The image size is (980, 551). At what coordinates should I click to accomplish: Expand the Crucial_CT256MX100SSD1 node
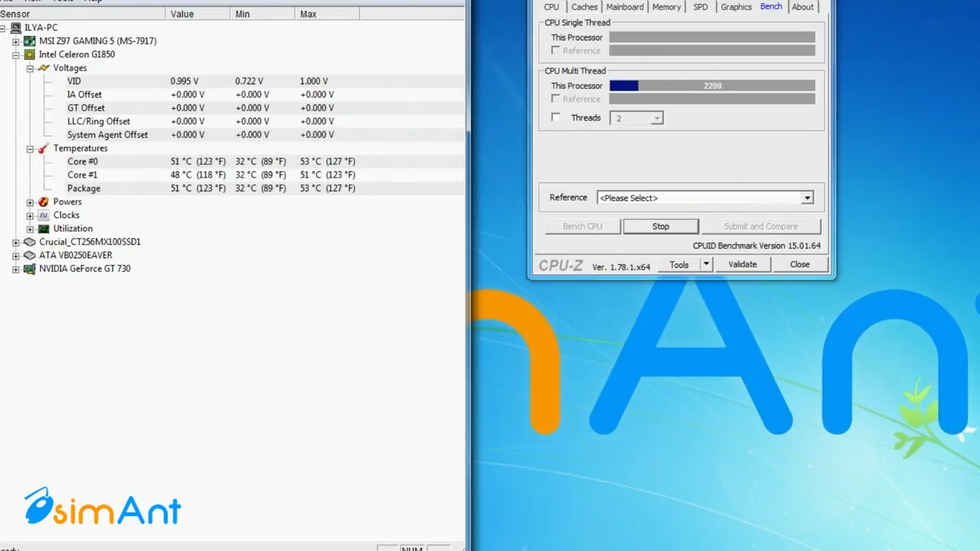15,242
